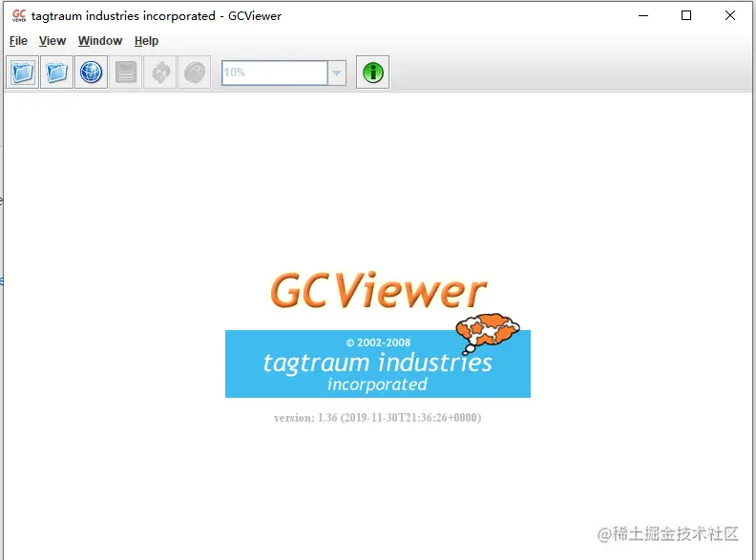Click the disabled refresh arrows icon
The height and width of the screenshot is (560, 756).
click(160, 73)
